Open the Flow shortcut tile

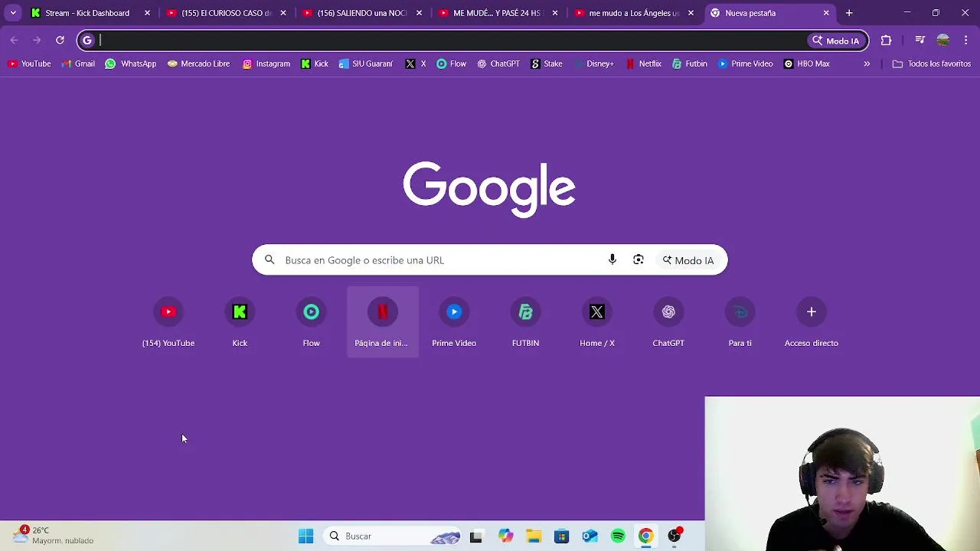click(x=311, y=322)
